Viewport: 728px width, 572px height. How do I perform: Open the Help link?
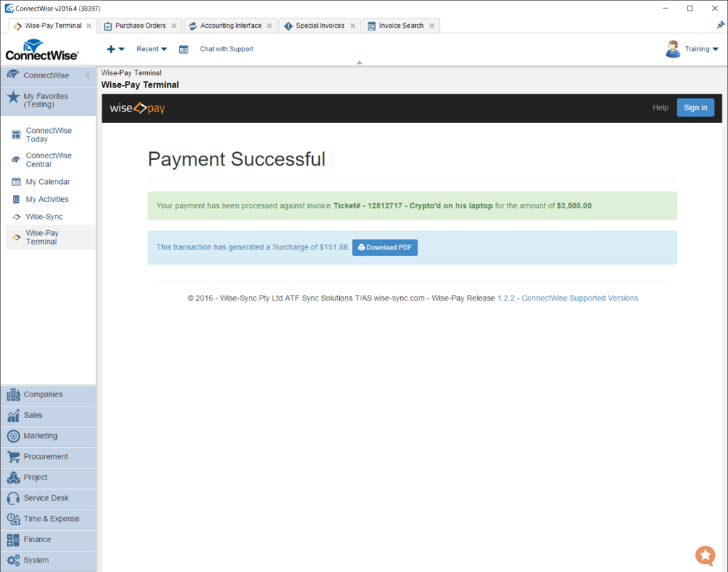[660, 107]
